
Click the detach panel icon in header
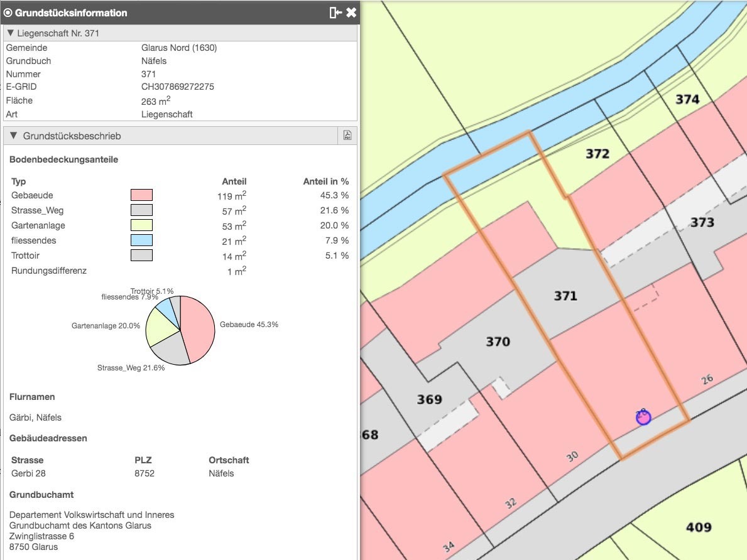[335, 13]
